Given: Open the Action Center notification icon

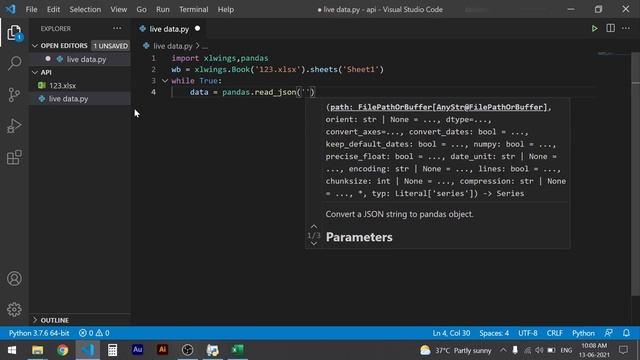Looking at the screenshot, I should pos(623,350).
